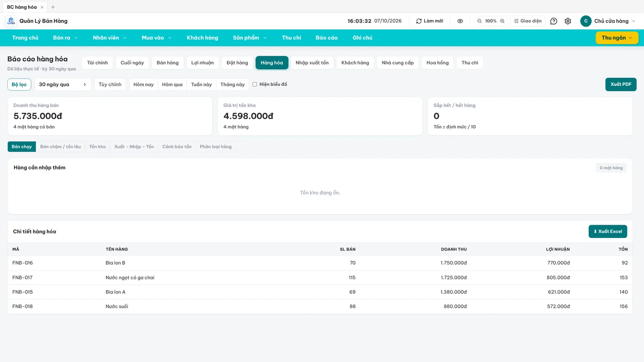Open the Hoa hồng report tab
This screenshot has width=644, height=362.
(437, 63)
